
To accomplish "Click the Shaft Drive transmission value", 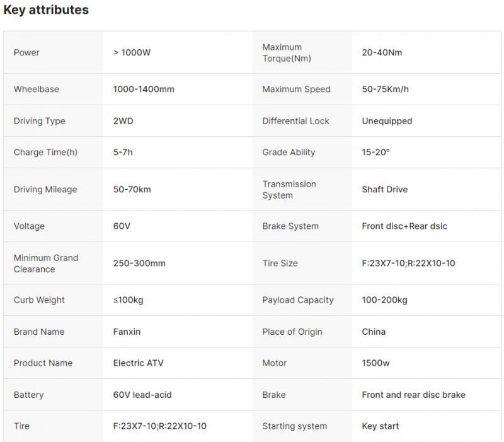I will point(385,190).
